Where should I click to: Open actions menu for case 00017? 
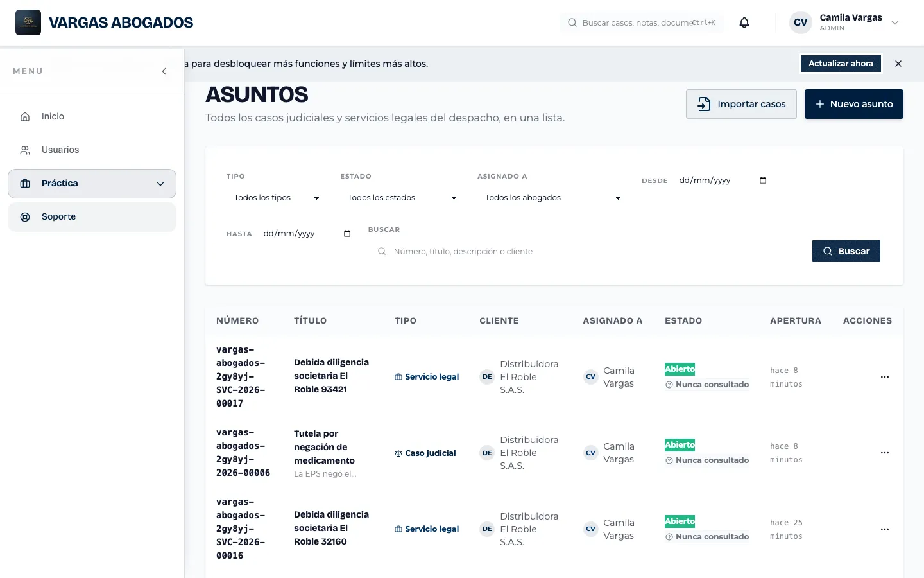885,377
